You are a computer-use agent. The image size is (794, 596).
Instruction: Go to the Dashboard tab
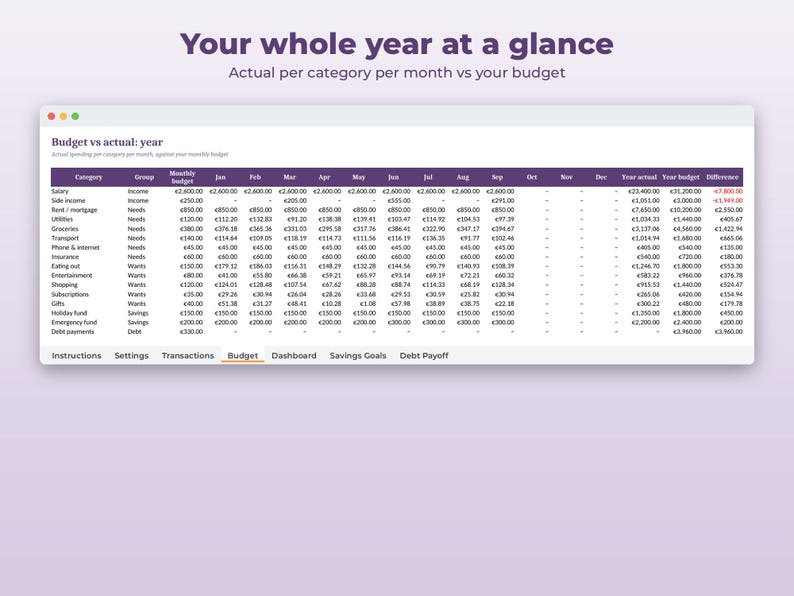pyautogui.click(x=294, y=355)
